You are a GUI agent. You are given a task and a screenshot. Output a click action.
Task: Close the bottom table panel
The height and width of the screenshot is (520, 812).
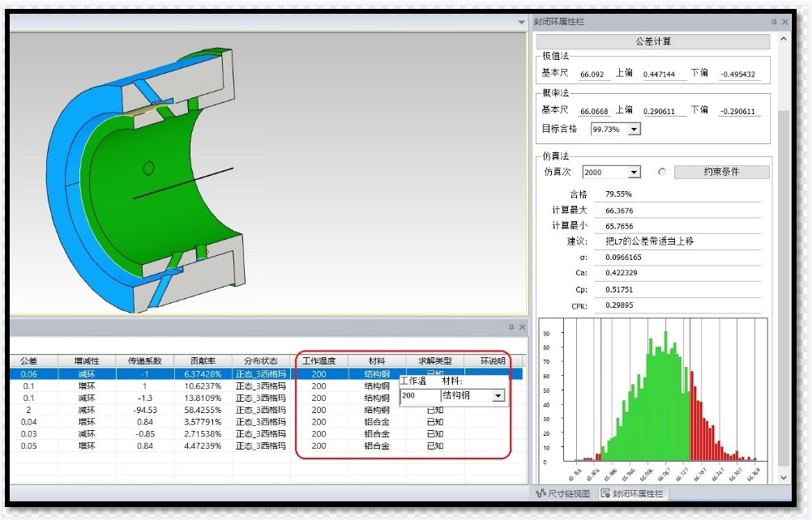pos(522,327)
